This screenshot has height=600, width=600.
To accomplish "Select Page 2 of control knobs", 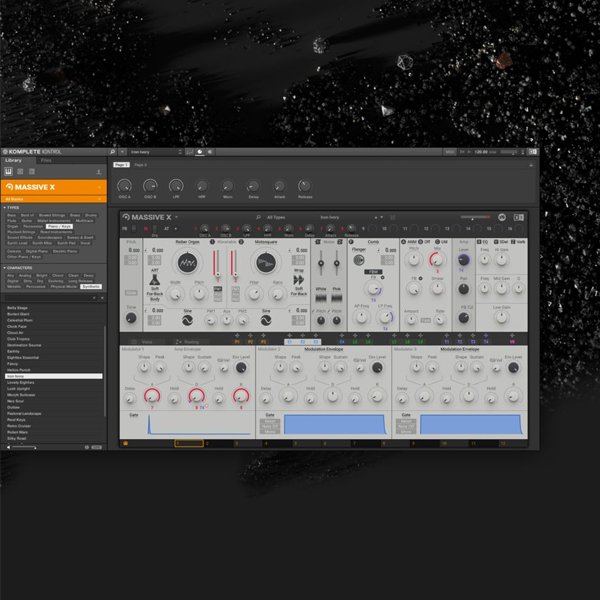I will tap(140, 165).
